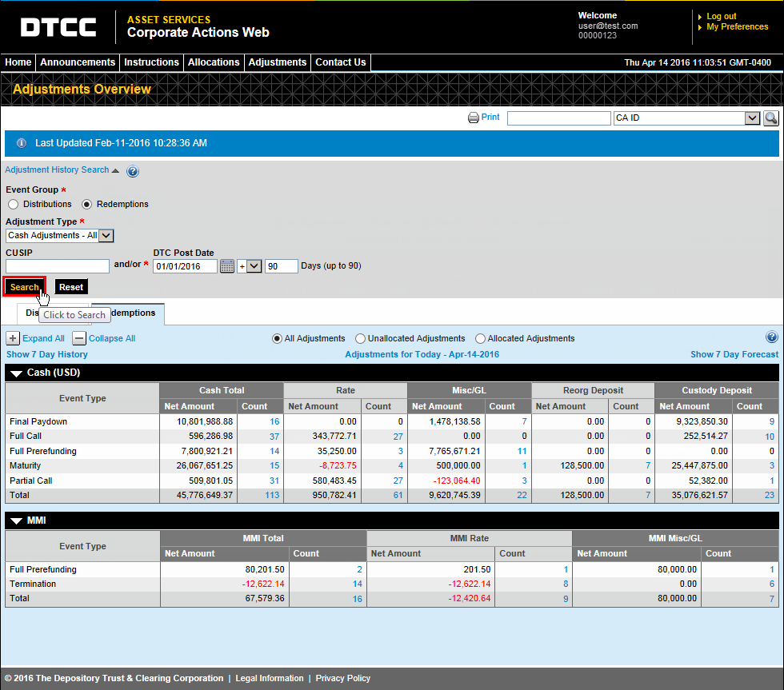784x690 pixels.
Task: Click the magnifier search icon beside CA ID
Action: point(770,118)
